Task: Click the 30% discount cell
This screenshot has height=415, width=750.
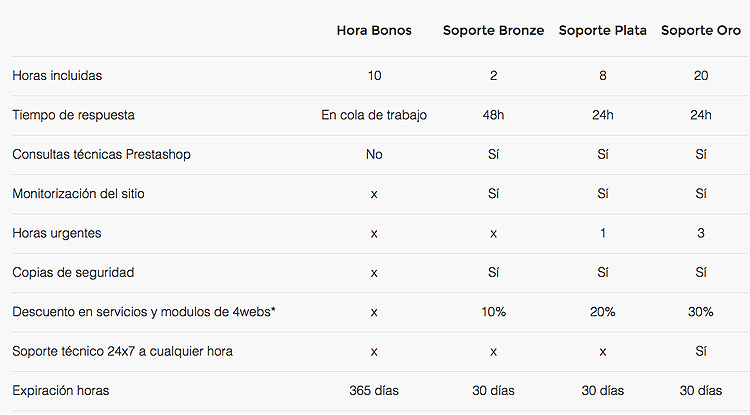Action: [701, 312]
